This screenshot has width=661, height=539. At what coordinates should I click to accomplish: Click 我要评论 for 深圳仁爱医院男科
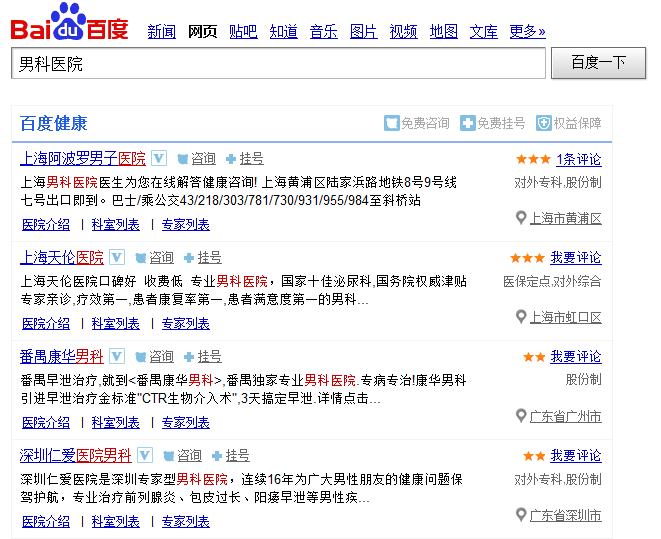[x=576, y=456]
